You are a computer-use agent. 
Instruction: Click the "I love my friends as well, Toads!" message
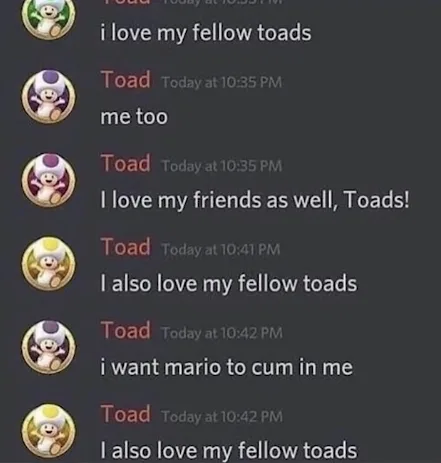[x=255, y=200]
